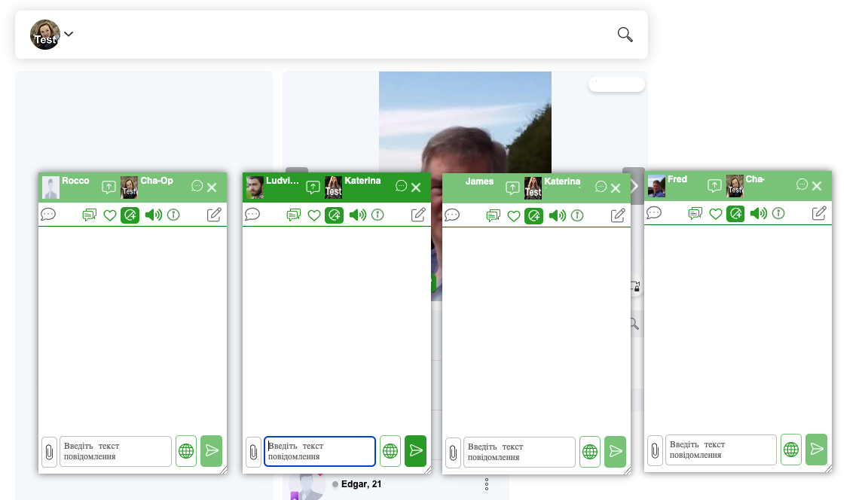868x500 pixels.
Task: Send the message in Rocco chat
Action: 212,451
